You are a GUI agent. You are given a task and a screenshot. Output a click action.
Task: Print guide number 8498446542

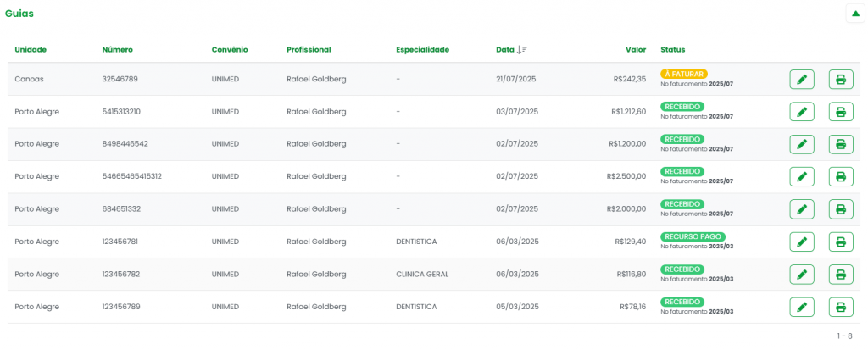click(x=840, y=144)
